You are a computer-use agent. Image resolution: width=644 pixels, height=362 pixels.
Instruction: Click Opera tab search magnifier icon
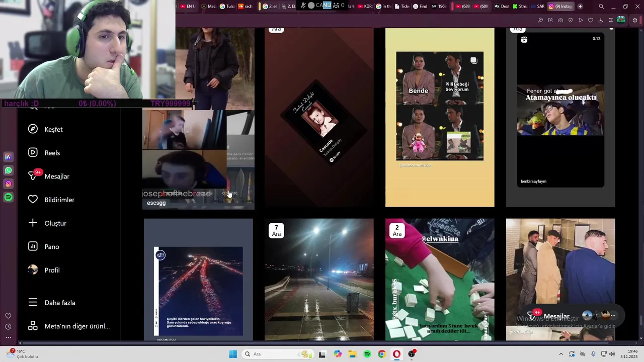[601, 7]
